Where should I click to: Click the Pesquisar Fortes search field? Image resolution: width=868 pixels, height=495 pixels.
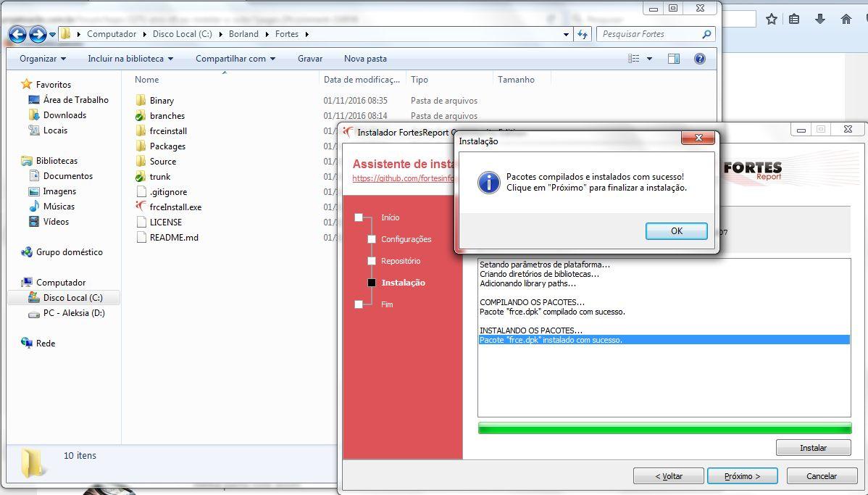click(648, 34)
